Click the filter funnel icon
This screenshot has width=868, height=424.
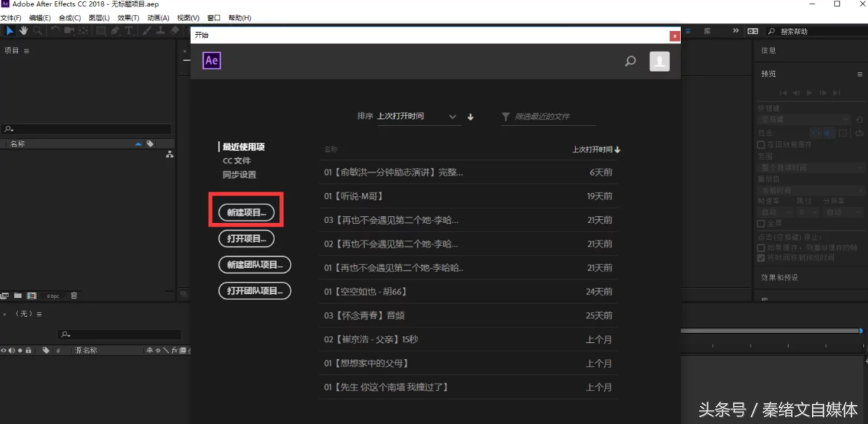click(505, 117)
